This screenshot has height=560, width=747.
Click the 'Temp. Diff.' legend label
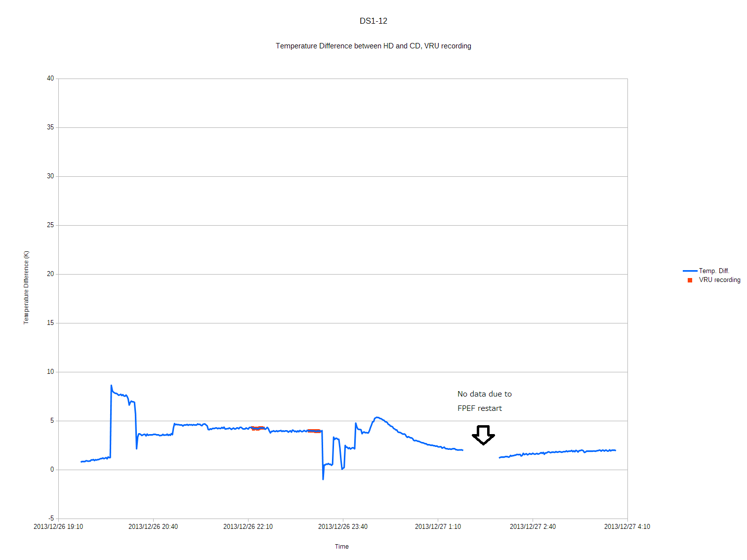714,271
